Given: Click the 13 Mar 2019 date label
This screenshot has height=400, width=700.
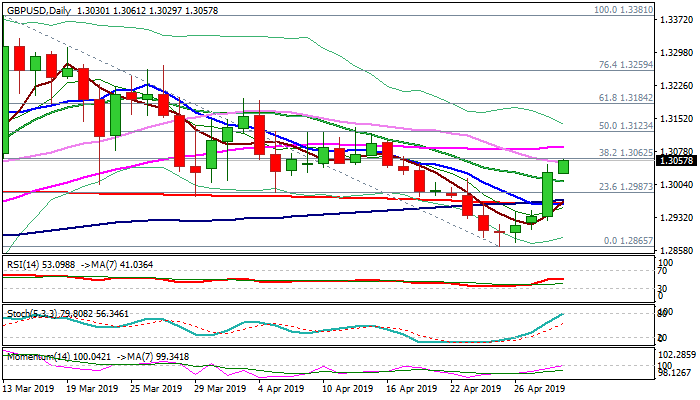Looking at the screenshot, I should 29,388.
